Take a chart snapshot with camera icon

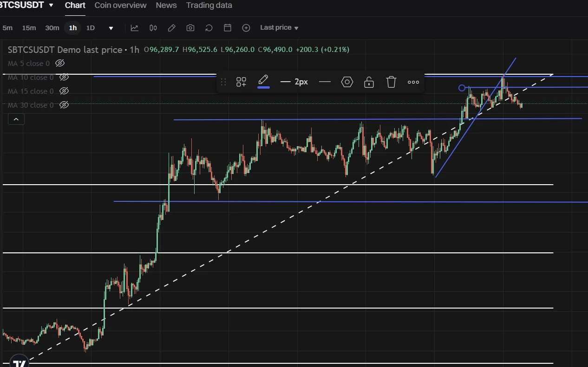coord(190,28)
